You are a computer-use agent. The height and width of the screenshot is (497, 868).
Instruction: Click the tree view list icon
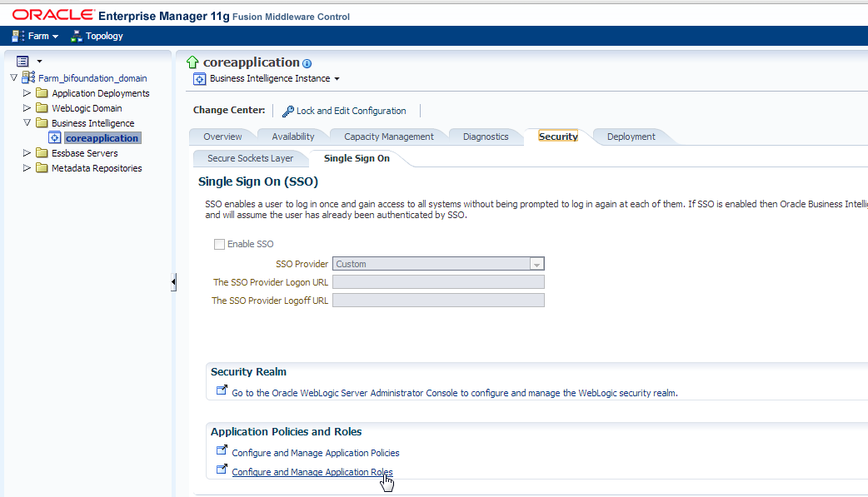(22, 61)
